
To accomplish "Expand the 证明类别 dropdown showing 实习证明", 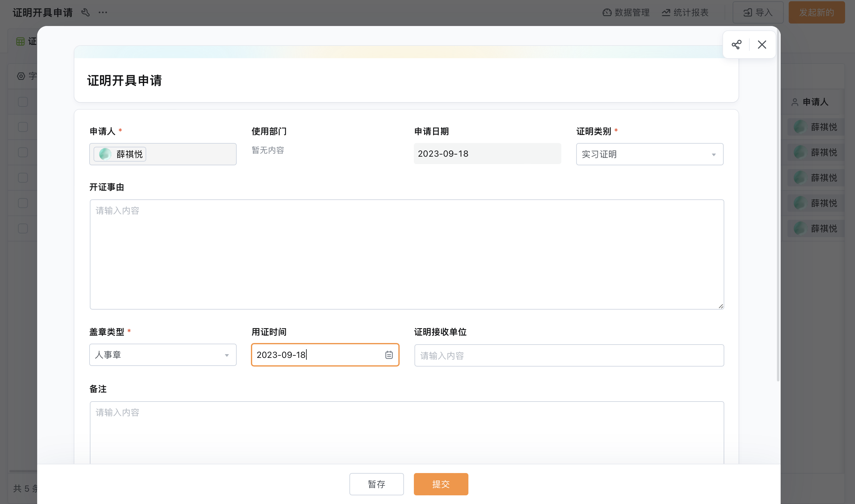I will (649, 154).
